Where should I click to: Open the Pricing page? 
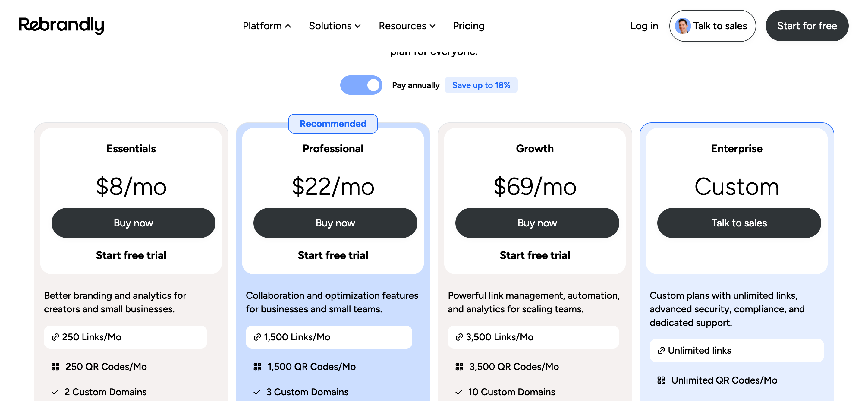point(468,26)
